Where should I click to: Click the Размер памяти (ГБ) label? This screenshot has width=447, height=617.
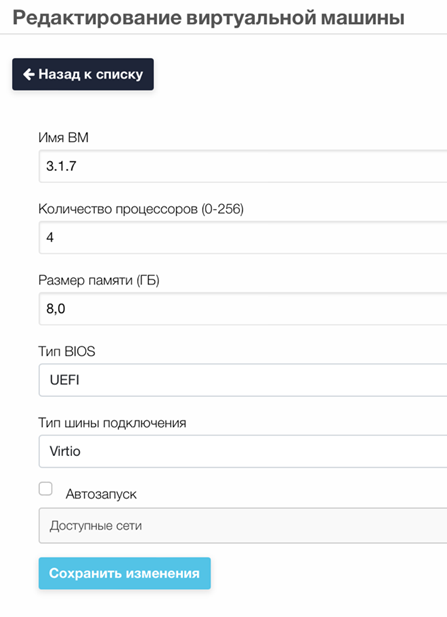click(99, 280)
